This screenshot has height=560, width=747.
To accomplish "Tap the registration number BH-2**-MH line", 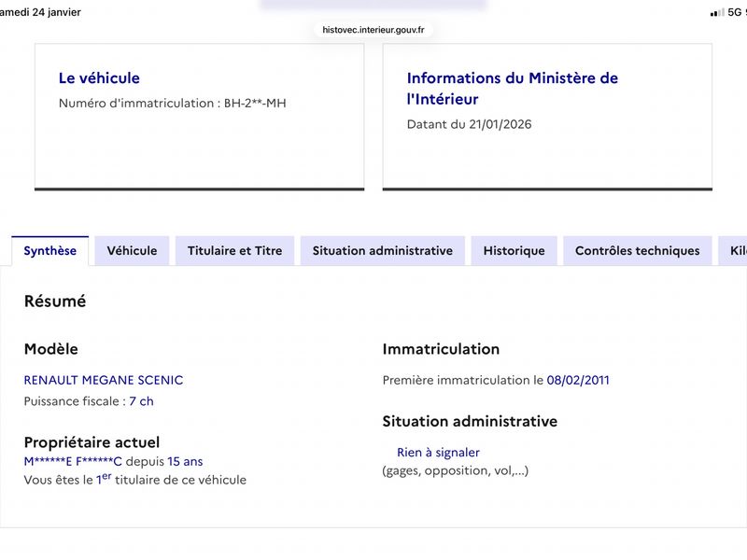I will 172,104.
